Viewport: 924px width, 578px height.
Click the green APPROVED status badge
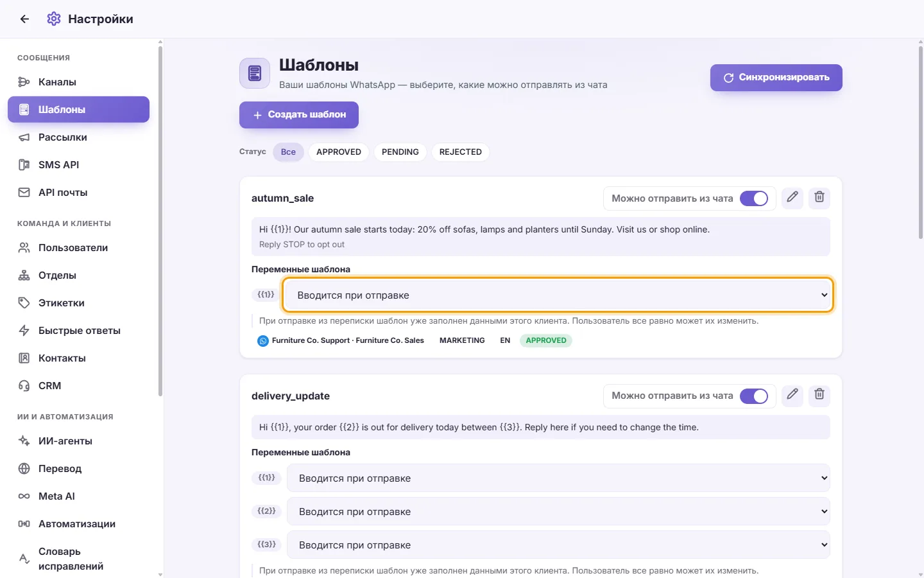[546, 340]
